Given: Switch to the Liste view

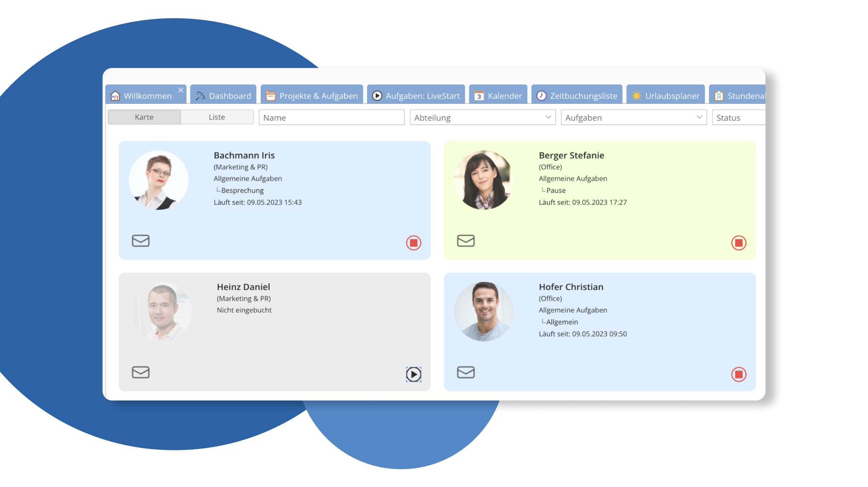Looking at the screenshot, I should [217, 117].
